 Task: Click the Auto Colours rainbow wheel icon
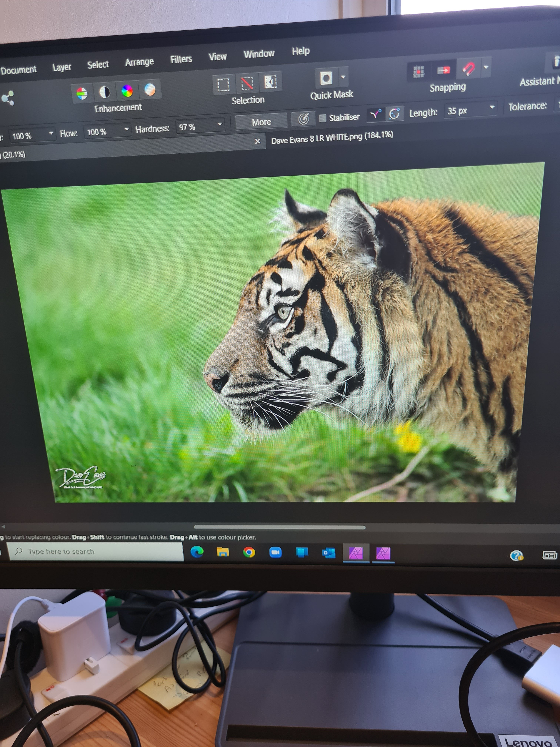coord(127,91)
